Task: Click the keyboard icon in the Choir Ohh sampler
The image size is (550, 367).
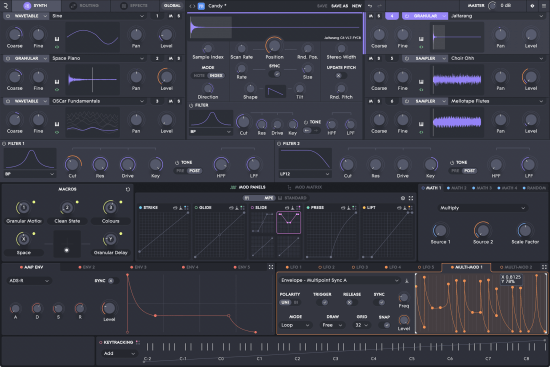Action: pyautogui.click(x=421, y=82)
